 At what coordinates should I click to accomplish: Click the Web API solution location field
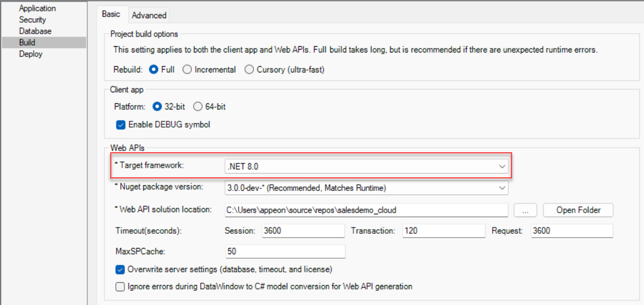tap(365, 210)
